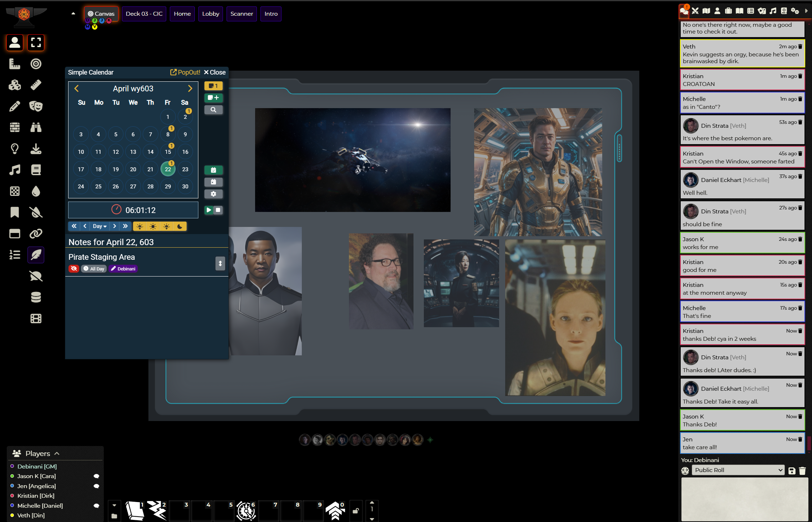Open the Wall Controls brick icon
This screenshot has width=812, height=522.
(x=15, y=127)
